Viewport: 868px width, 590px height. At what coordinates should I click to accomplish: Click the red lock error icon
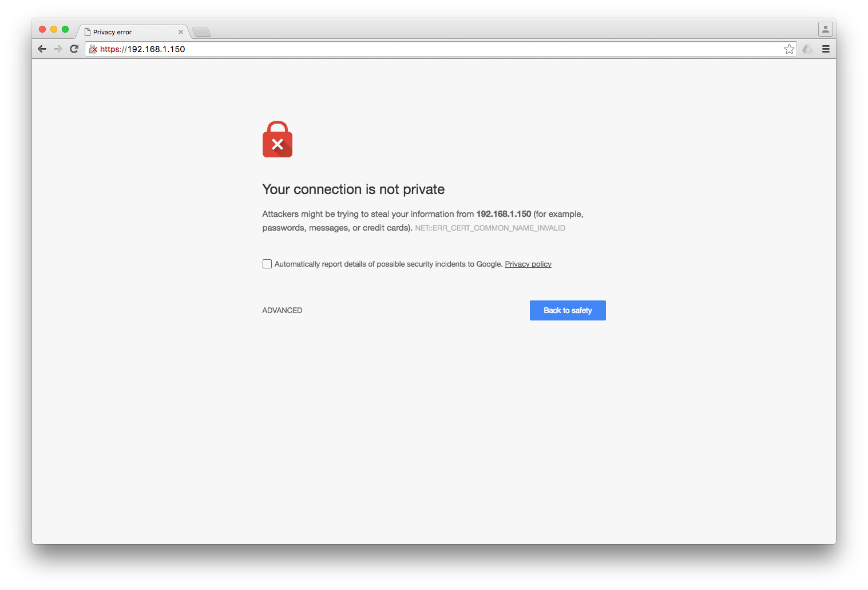click(x=278, y=139)
